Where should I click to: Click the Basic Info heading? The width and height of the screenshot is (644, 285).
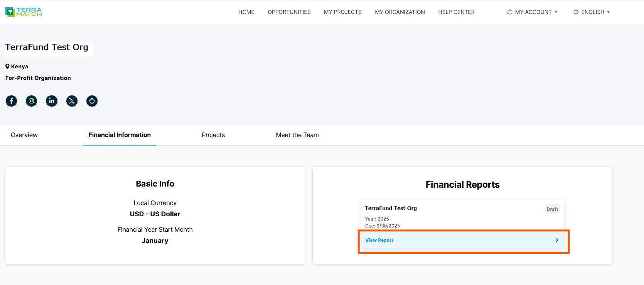155,184
